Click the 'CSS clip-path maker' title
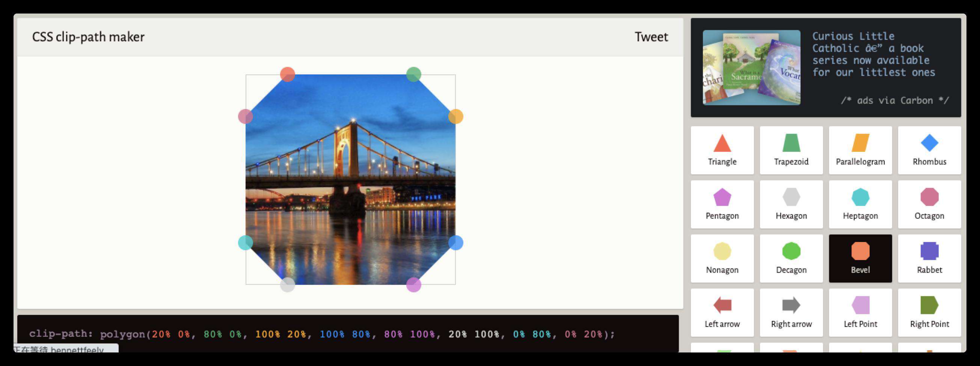This screenshot has height=366, width=980. pos(88,37)
